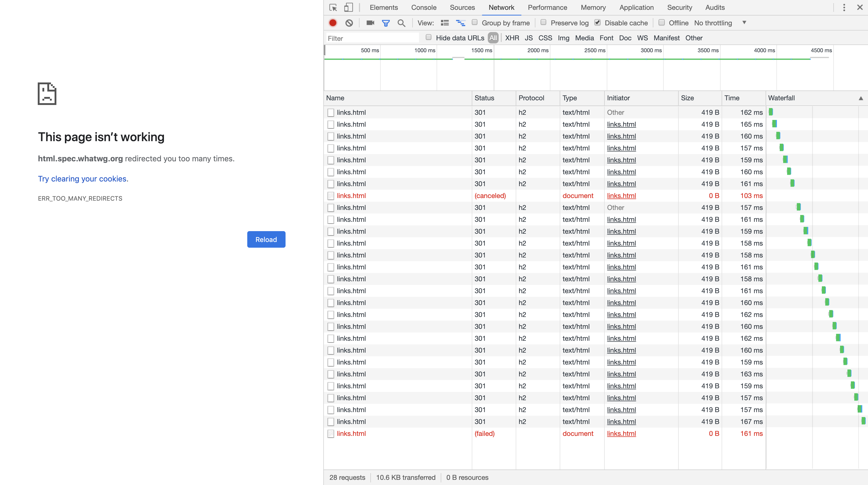
Task: Enable screenshot capture with the camera icon
Action: tap(370, 22)
